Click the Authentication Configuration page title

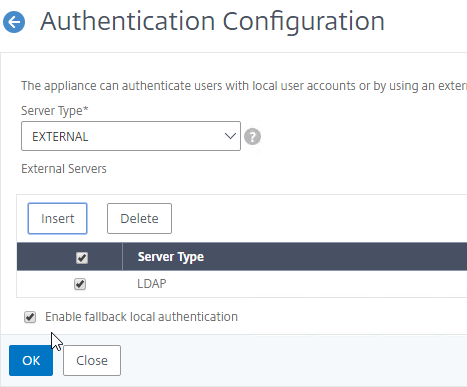[212, 21]
